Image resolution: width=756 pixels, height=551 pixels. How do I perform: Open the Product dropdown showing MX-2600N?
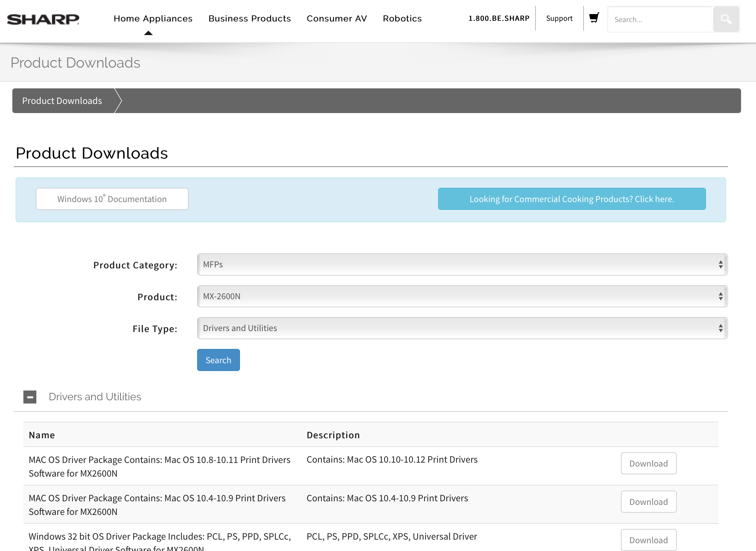[x=462, y=296]
